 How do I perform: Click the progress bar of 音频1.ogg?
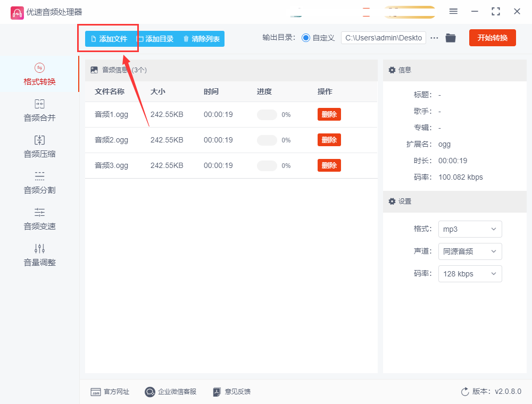pyautogui.click(x=267, y=115)
